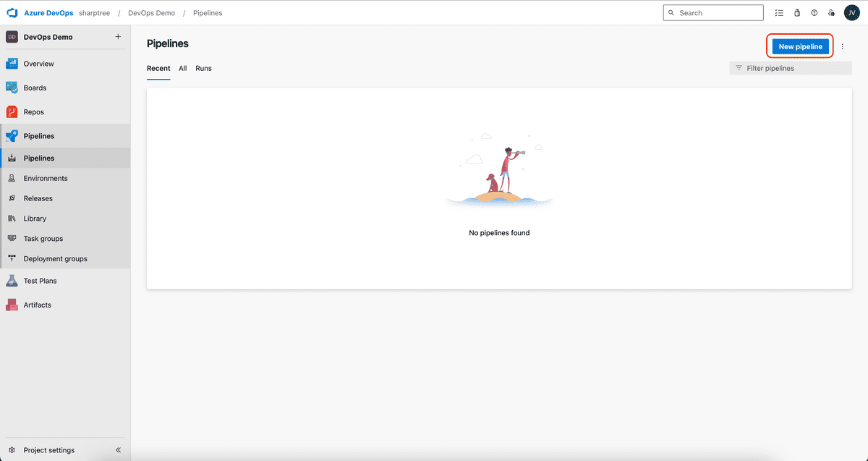
Task: Click the New pipeline button
Action: click(799, 46)
